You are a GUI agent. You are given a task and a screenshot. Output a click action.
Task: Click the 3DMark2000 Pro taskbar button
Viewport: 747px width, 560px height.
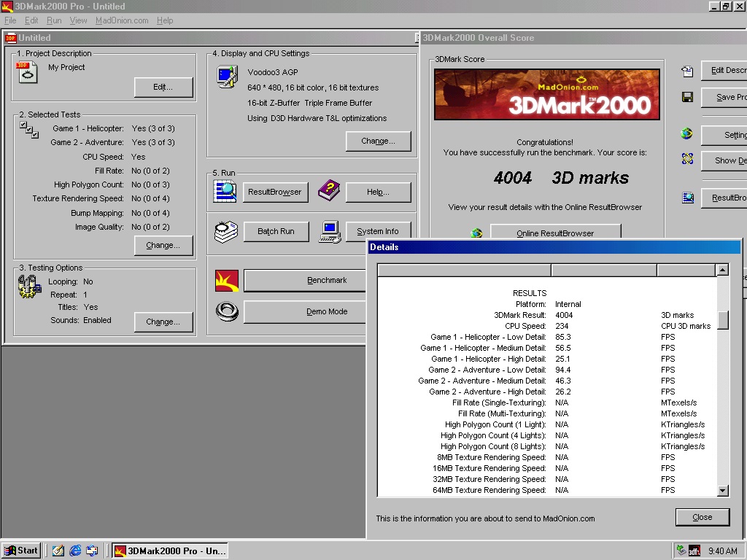169,551
